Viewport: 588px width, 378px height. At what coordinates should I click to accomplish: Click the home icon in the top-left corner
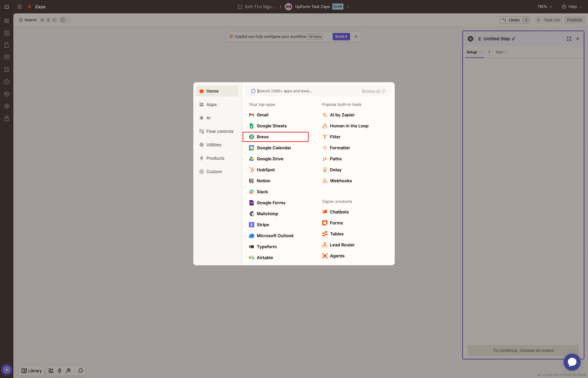click(x=7, y=7)
